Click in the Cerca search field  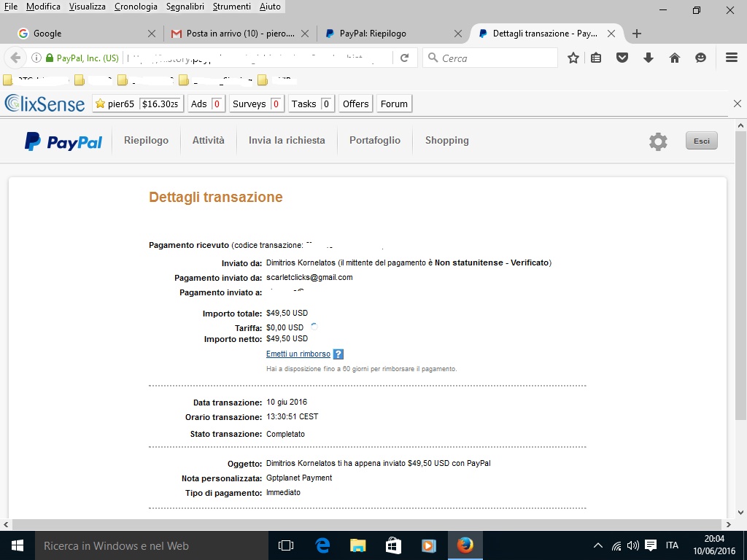pyautogui.click(x=489, y=58)
